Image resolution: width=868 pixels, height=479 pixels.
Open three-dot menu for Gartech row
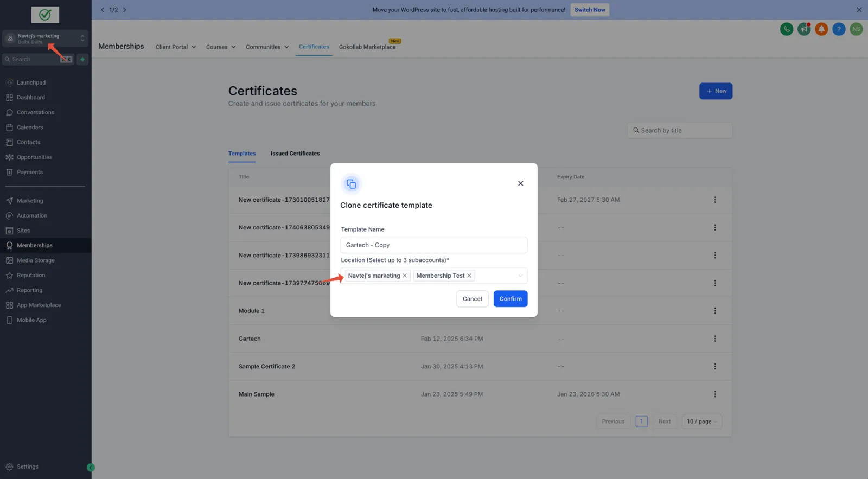click(715, 339)
